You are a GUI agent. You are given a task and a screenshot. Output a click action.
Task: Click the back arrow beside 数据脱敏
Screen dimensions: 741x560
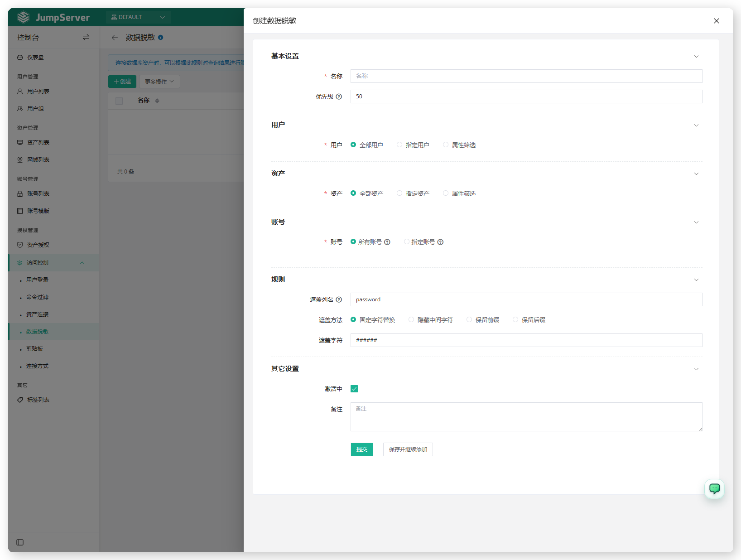click(115, 38)
